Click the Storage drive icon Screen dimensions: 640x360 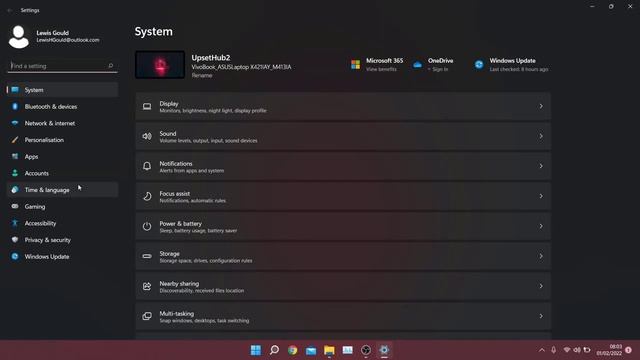click(147, 256)
